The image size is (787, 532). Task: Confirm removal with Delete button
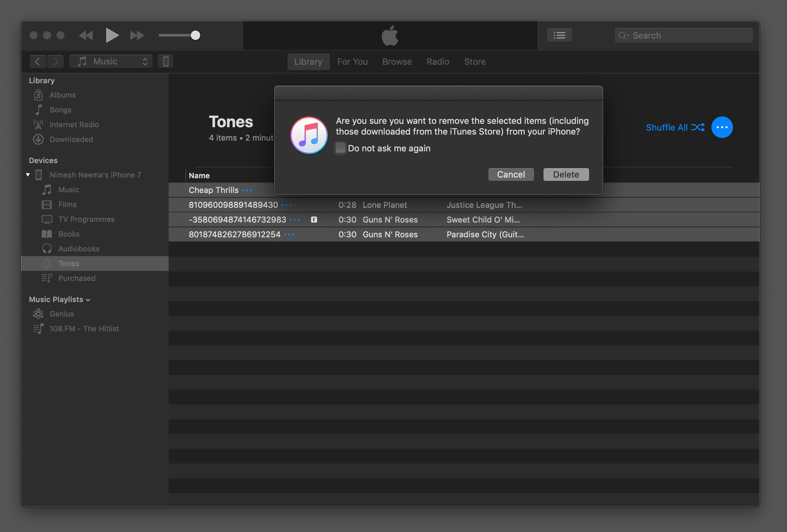click(566, 175)
